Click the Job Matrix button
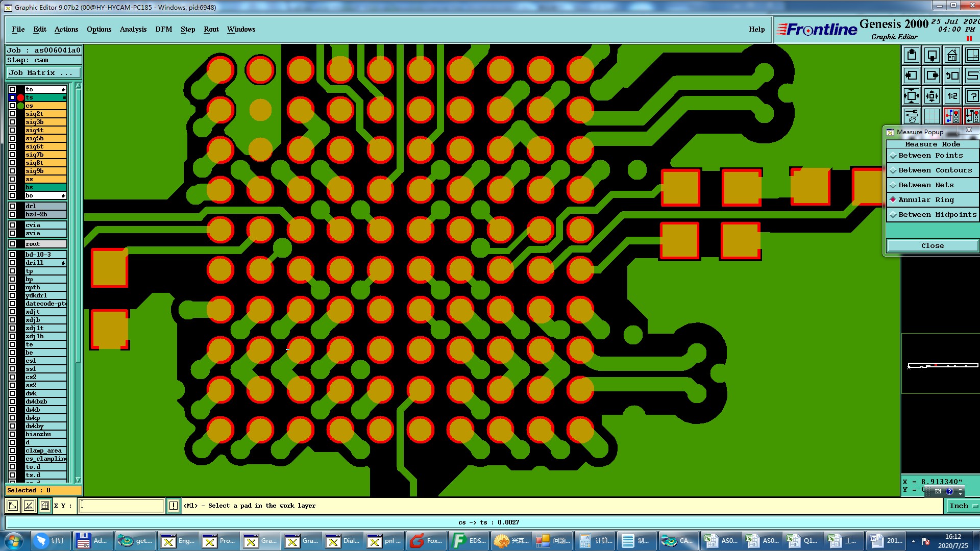 [x=43, y=73]
